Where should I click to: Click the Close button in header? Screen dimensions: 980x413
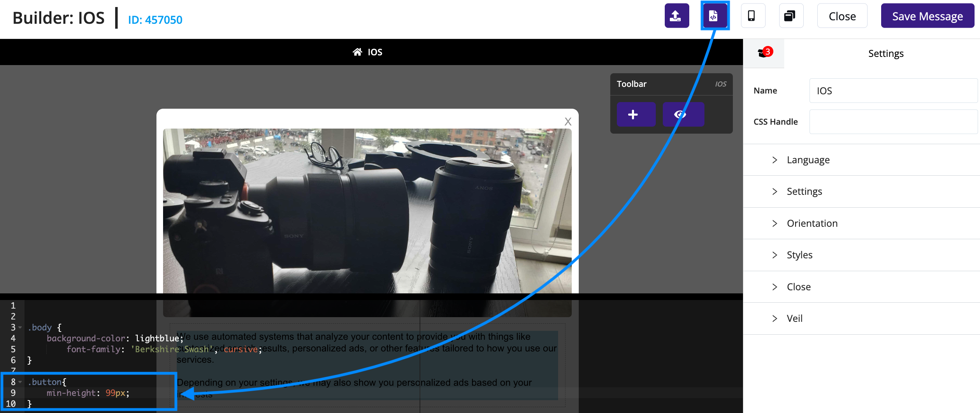(x=842, y=16)
